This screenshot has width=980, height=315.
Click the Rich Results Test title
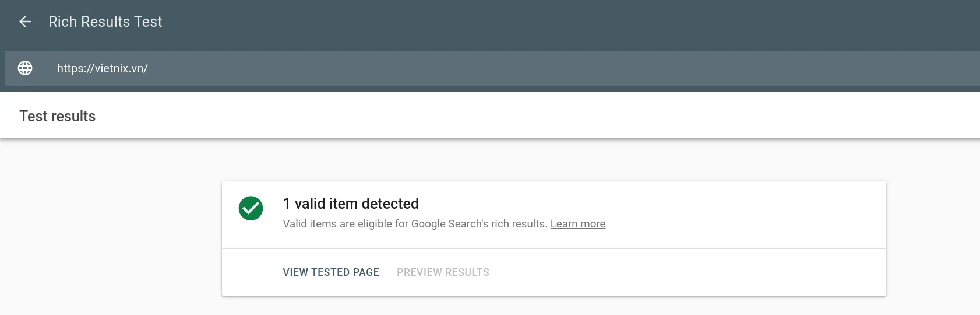pyautogui.click(x=105, y=22)
